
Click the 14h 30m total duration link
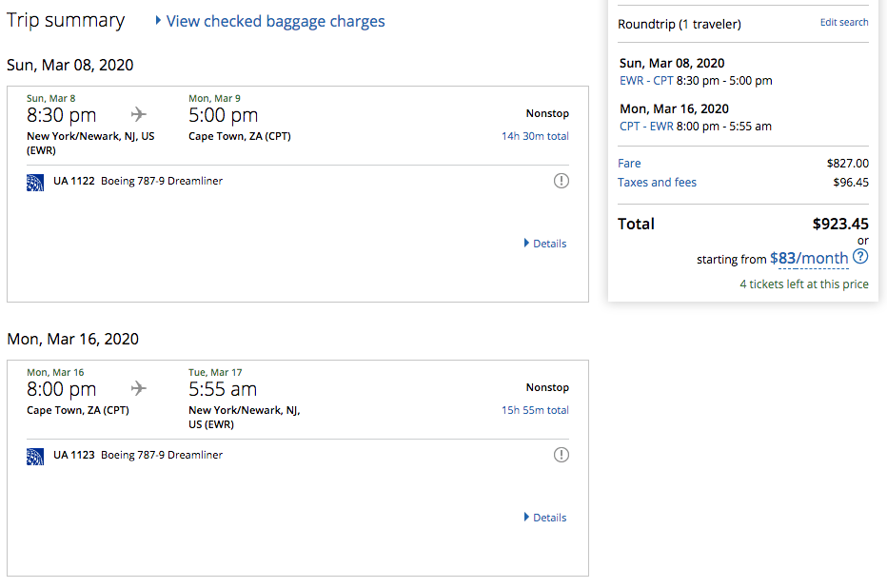coord(535,136)
